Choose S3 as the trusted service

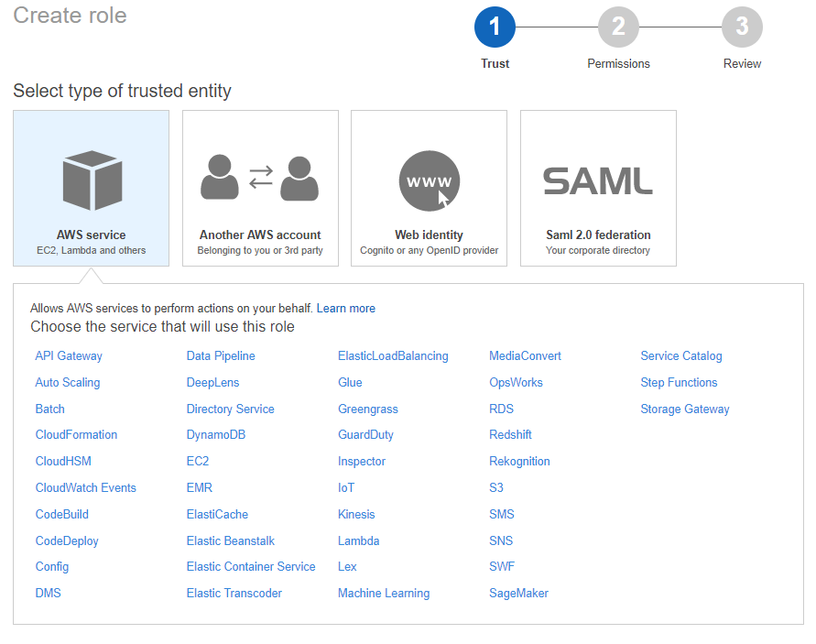pos(496,488)
